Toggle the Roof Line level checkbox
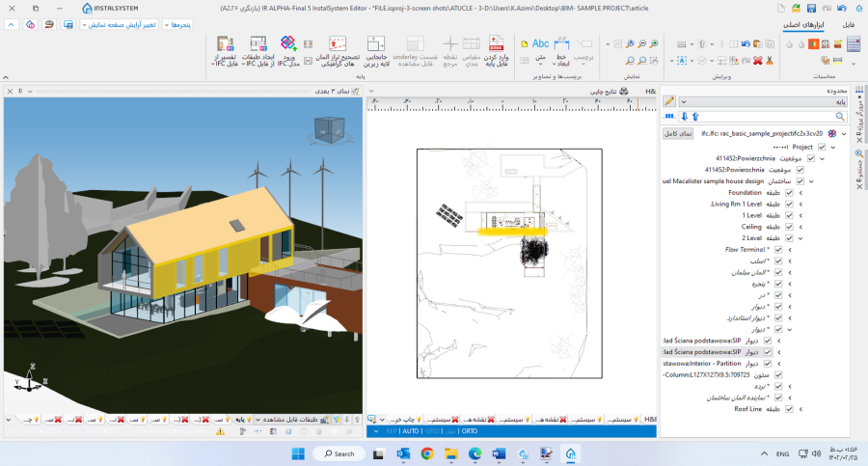 790,409
